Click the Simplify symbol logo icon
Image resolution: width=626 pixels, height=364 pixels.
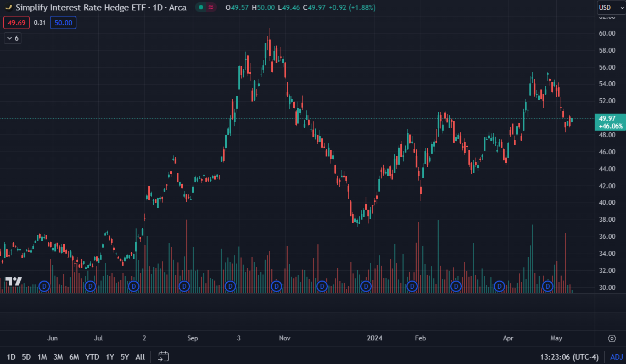click(8, 7)
